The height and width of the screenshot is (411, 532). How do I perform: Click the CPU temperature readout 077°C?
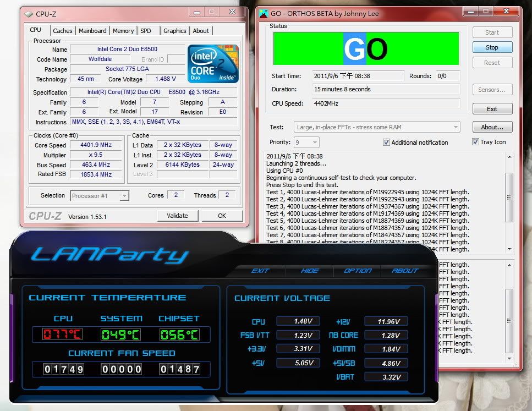click(x=62, y=335)
